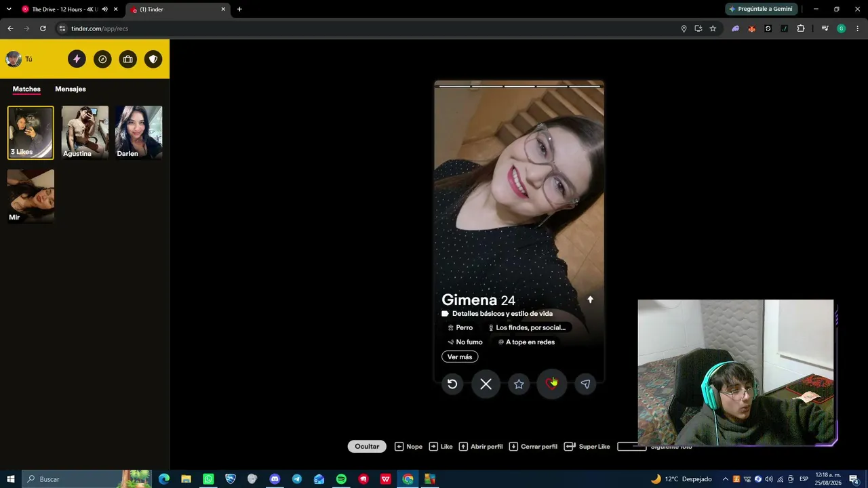The image size is (868, 488).
Task: Open WhatsApp from the taskbar
Action: pos(208,479)
